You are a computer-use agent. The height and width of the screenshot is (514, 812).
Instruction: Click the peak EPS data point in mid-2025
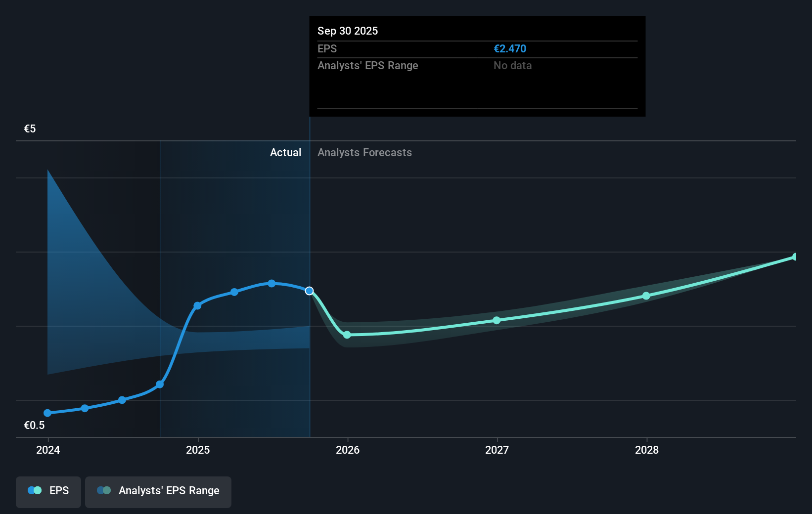pyautogui.click(x=271, y=283)
